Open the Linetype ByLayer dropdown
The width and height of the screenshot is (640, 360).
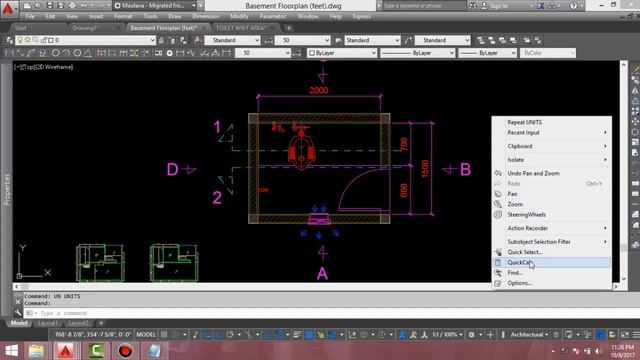click(x=417, y=53)
